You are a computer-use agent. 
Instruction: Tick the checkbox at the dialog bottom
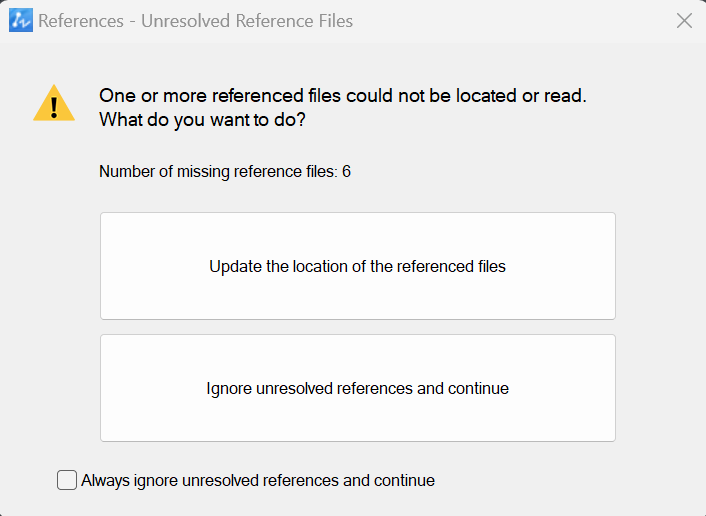[67, 480]
